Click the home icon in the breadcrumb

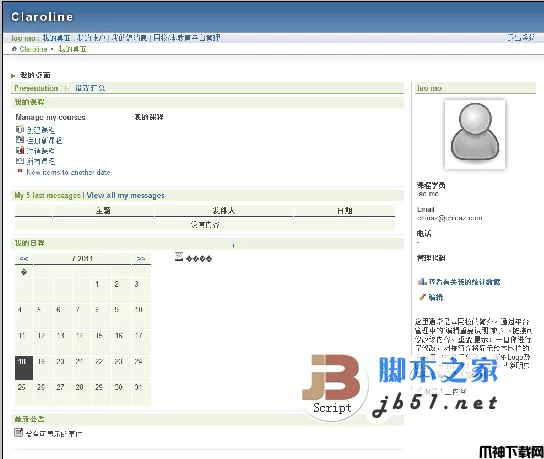pyautogui.click(x=14, y=49)
